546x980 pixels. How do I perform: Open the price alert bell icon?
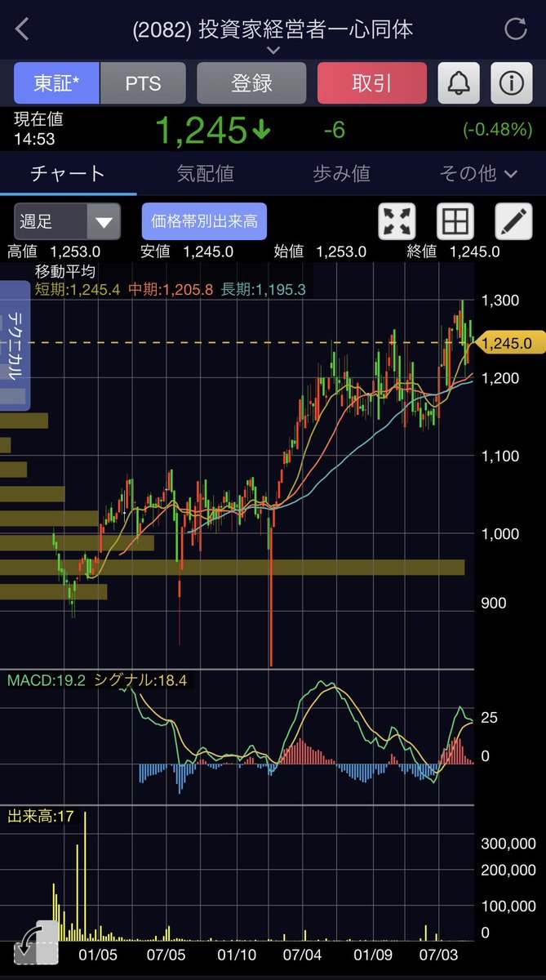click(x=459, y=82)
